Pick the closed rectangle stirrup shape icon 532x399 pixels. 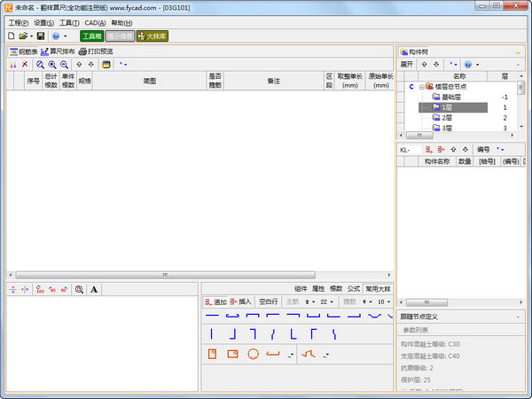tap(232, 354)
